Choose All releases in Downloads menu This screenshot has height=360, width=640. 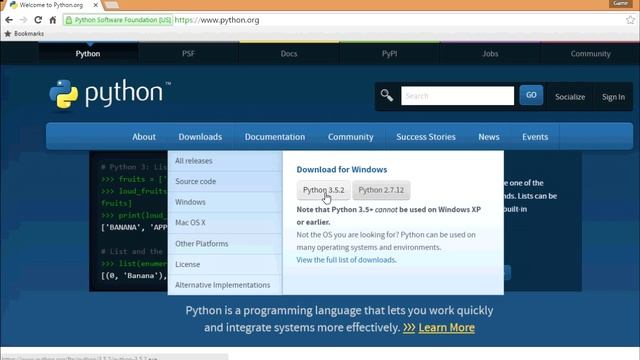pos(225,161)
